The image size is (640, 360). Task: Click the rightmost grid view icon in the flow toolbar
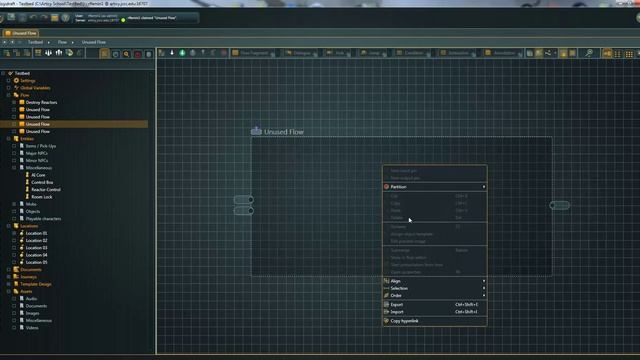[x=629, y=53]
